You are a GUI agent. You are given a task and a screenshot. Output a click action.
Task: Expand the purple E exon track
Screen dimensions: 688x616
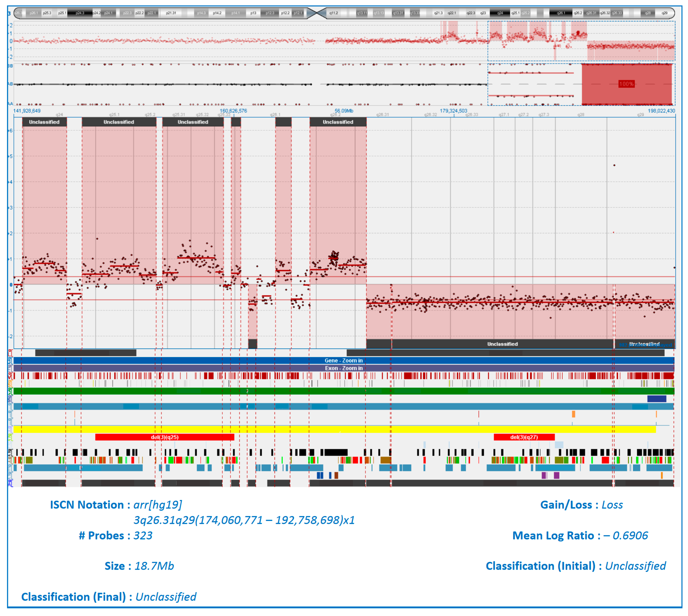(10, 366)
